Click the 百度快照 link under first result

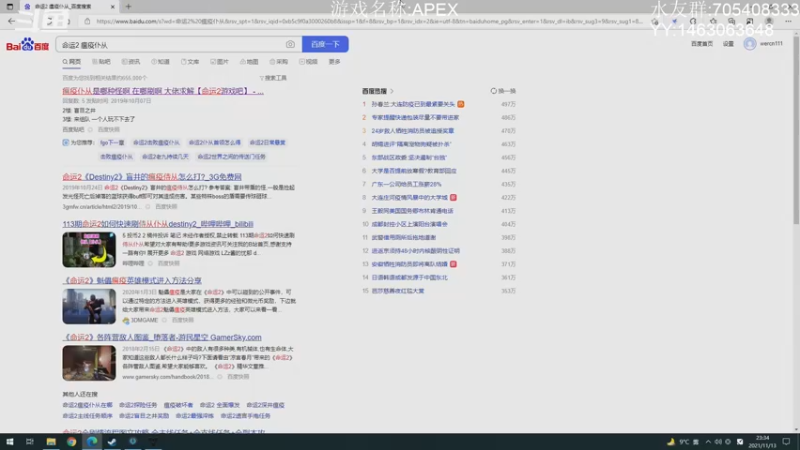point(108,130)
